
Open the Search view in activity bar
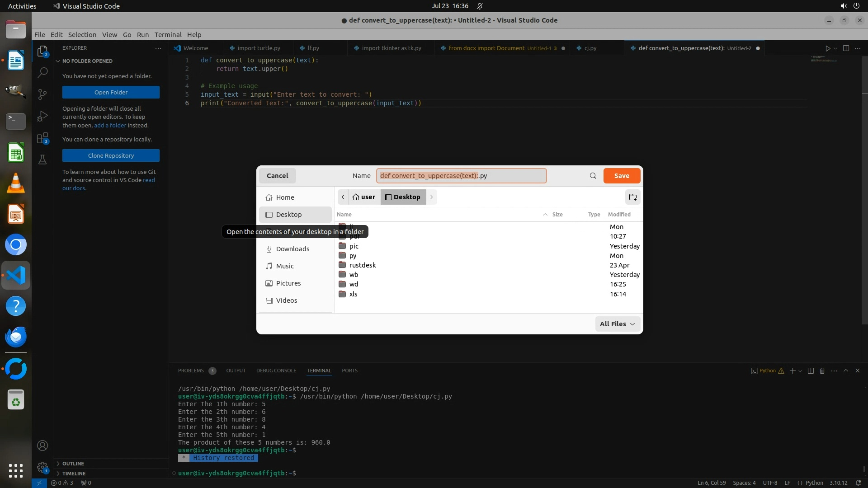(x=42, y=72)
